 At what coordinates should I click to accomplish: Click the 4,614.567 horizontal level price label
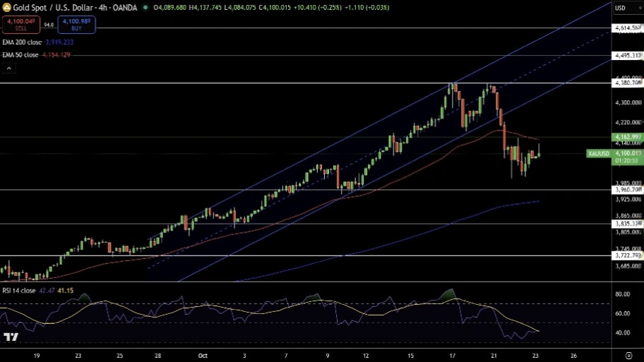point(627,28)
